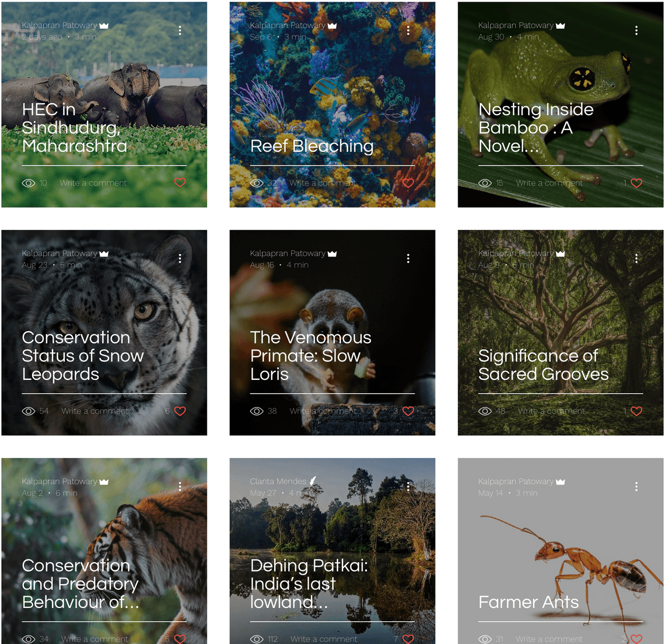Click views eye icon on Slow Loris post

pyautogui.click(x=257, y=411)
